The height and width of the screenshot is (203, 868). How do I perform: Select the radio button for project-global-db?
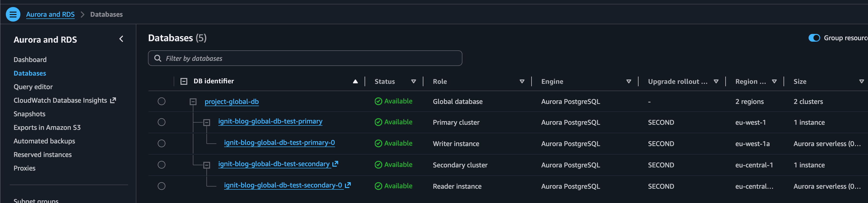162,101
